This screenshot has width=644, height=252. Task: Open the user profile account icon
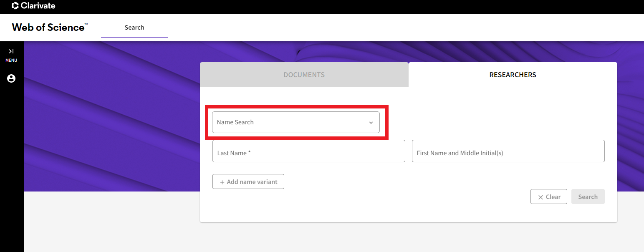click(x=11, y=78)
